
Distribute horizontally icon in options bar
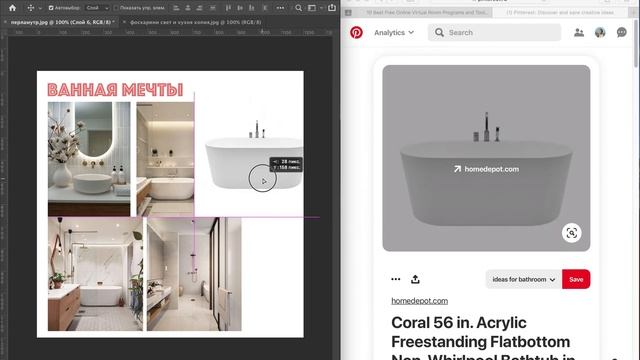click(x=265, y=8)
